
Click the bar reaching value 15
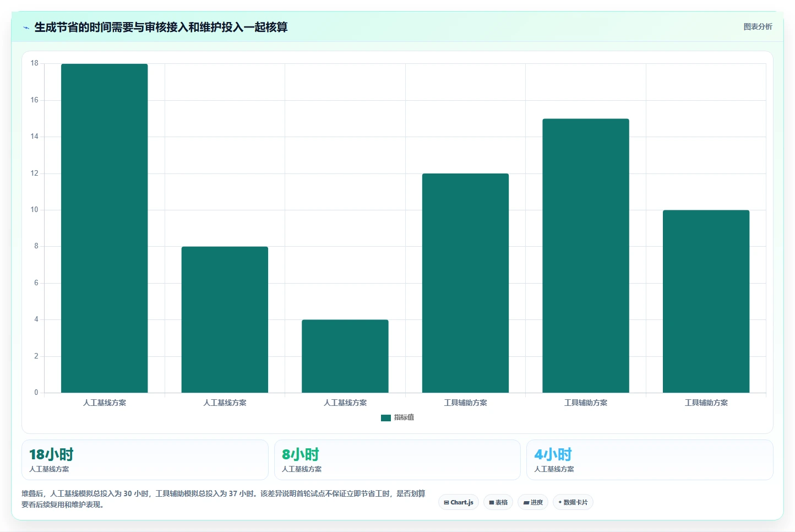tap(586, 256)
